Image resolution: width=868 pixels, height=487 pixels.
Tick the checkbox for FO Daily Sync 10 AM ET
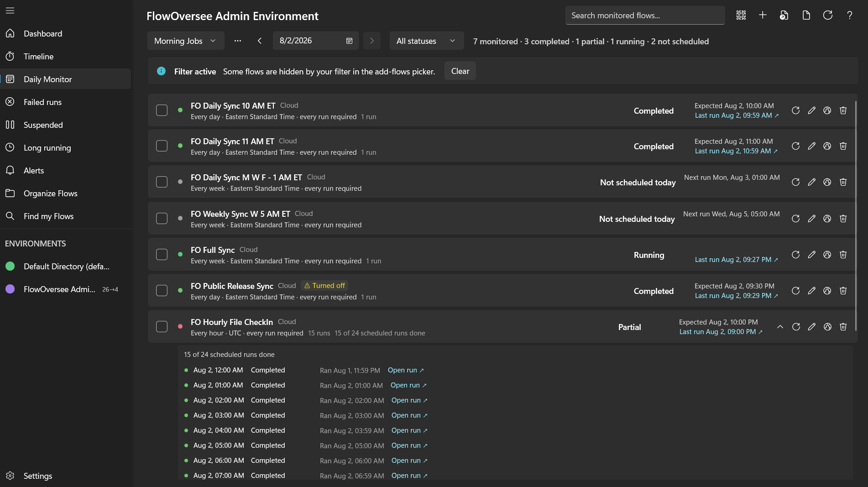click(162, 110)
